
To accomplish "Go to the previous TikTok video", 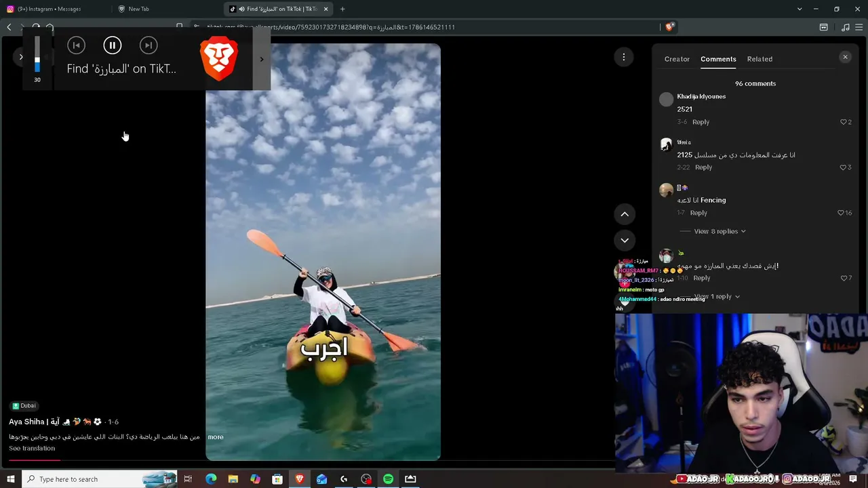I will point(625,214).
